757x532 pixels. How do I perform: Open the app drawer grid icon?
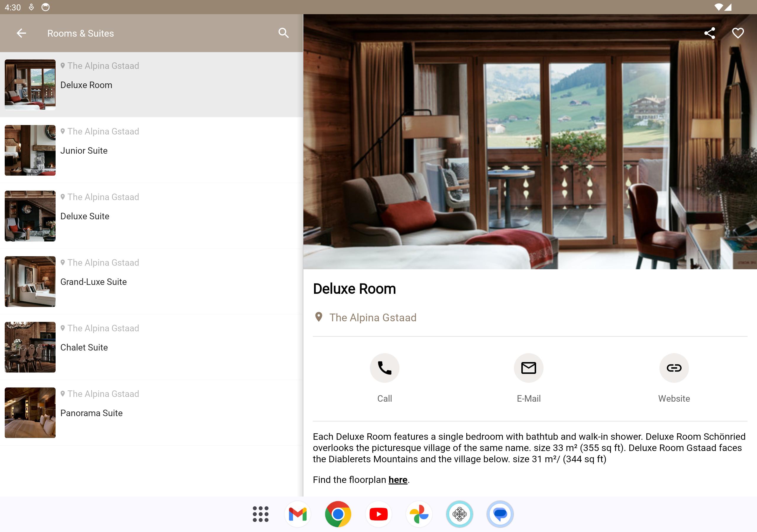[x=261, y=514]
